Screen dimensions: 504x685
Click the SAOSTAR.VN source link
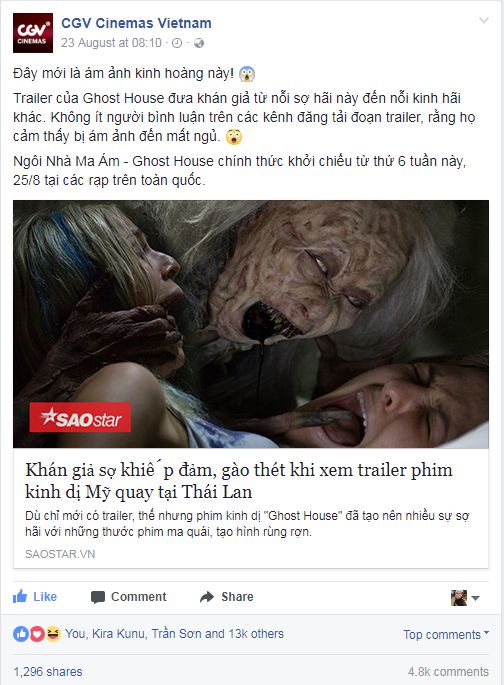60,554
